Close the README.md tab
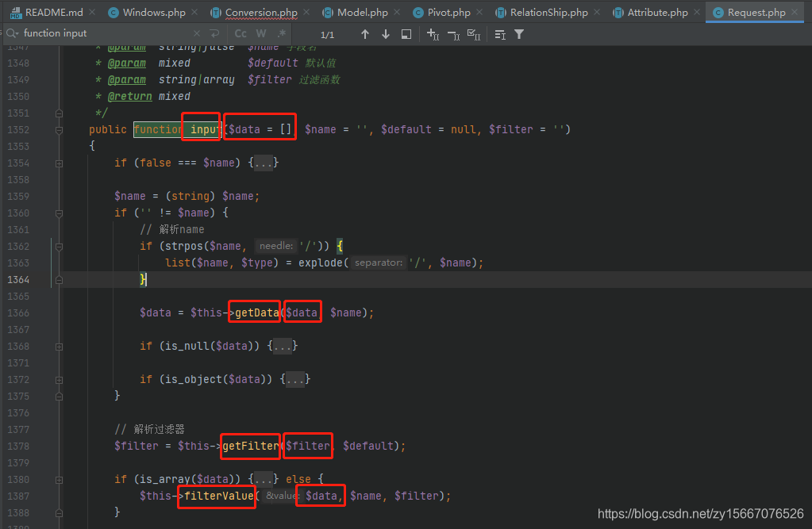 92,12
